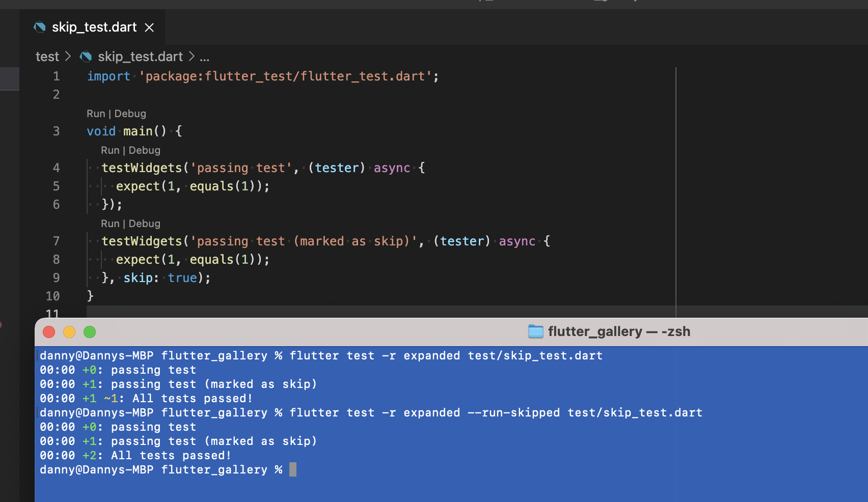868x502 pixels.
Task: Click the flutter_test package string
Action: [x=285, y=76]
